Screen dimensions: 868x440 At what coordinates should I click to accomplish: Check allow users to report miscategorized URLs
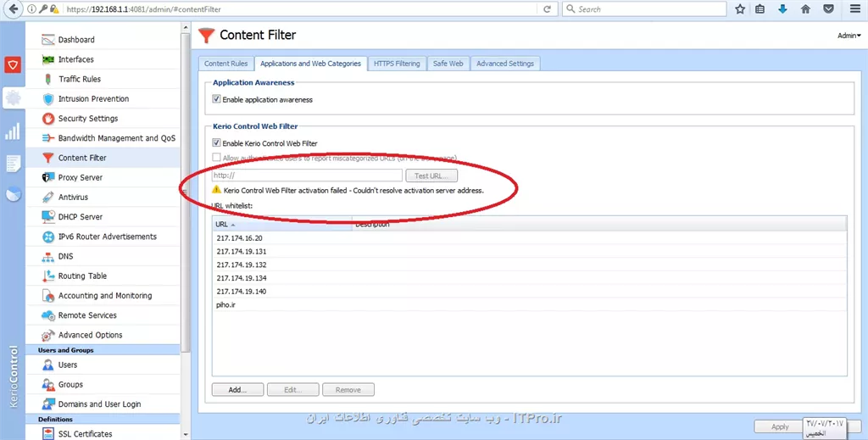point(216,157)
